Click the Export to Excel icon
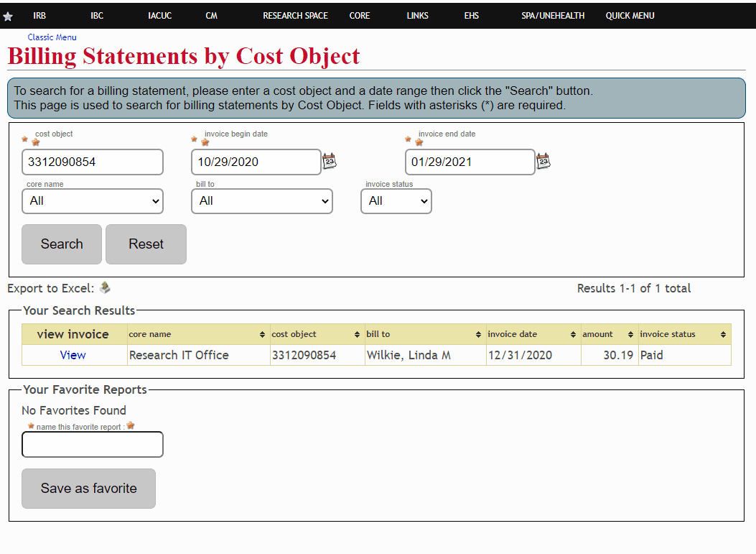This screenshot has height=554, width=756. click(105, 288)
